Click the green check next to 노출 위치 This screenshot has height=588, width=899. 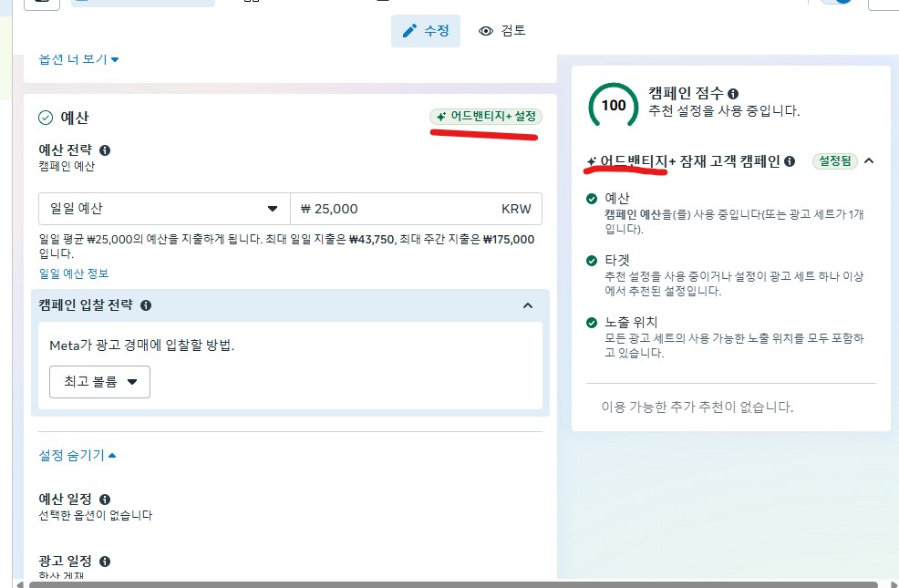593,323
